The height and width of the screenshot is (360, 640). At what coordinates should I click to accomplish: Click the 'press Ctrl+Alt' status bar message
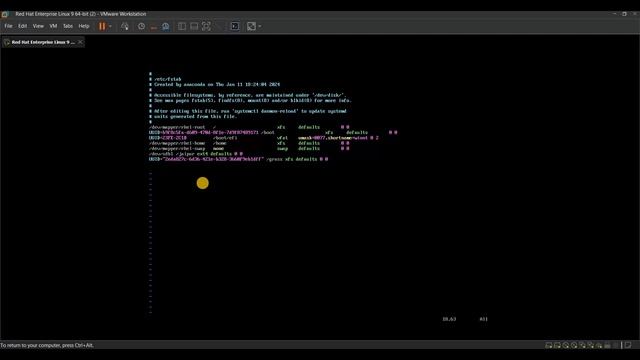(x=47, y=345)
